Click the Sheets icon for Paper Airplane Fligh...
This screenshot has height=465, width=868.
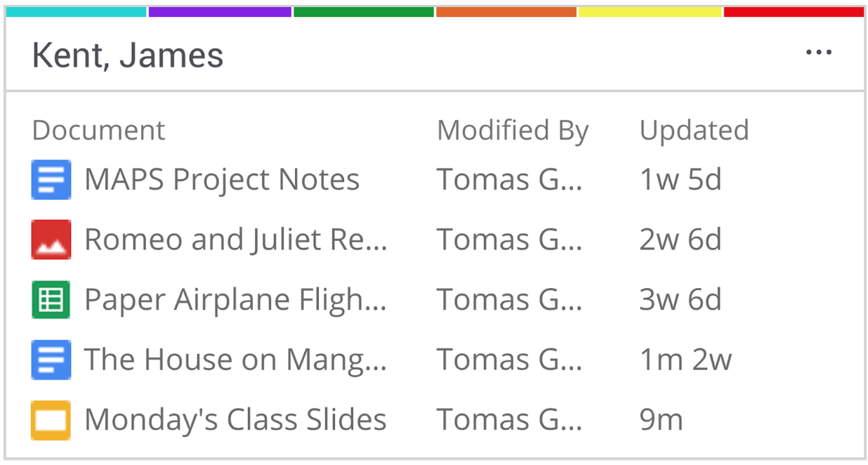51,299
